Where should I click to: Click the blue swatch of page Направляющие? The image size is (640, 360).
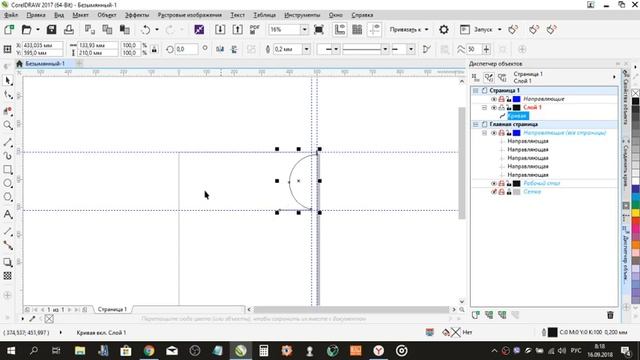516,99
